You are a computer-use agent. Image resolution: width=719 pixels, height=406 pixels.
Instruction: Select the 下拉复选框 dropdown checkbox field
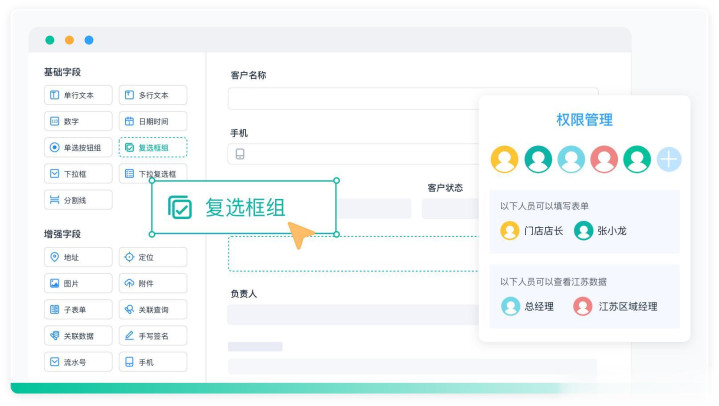pyautogui.click(x=152, y=173)
